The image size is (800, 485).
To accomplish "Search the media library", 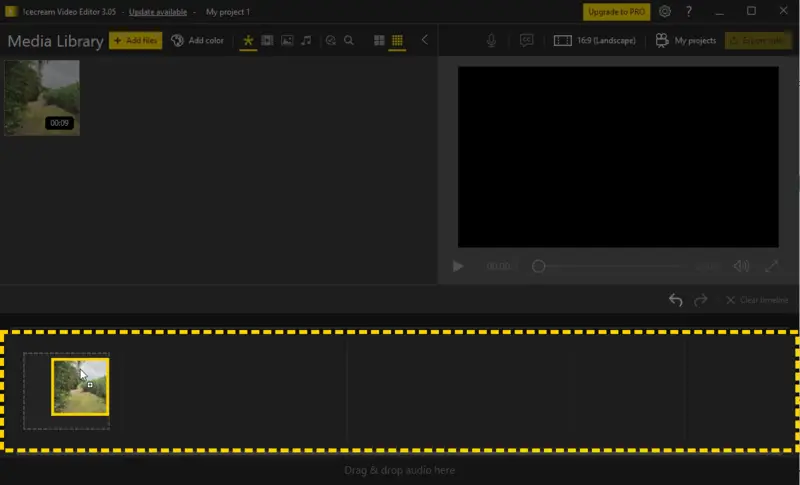I will 349,40.
